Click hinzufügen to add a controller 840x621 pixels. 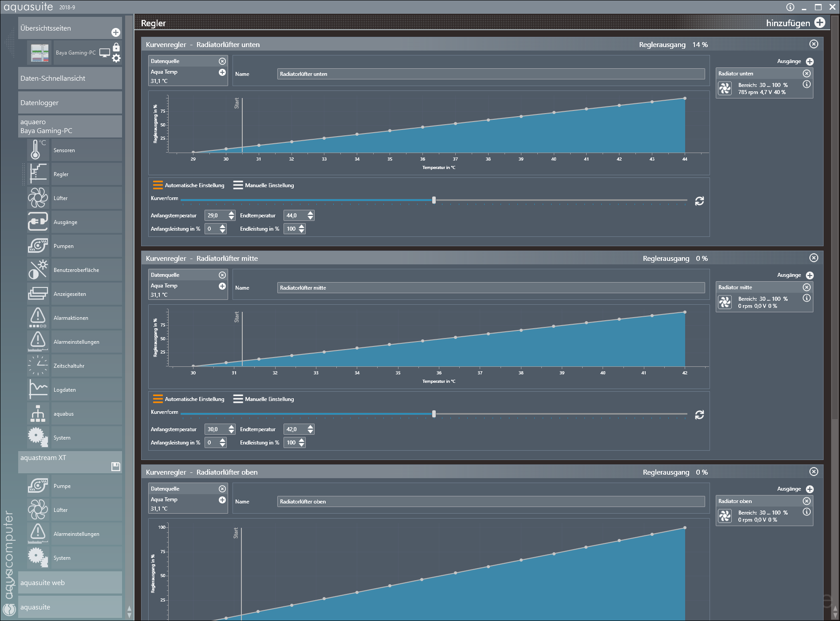(x=795, y=23)
